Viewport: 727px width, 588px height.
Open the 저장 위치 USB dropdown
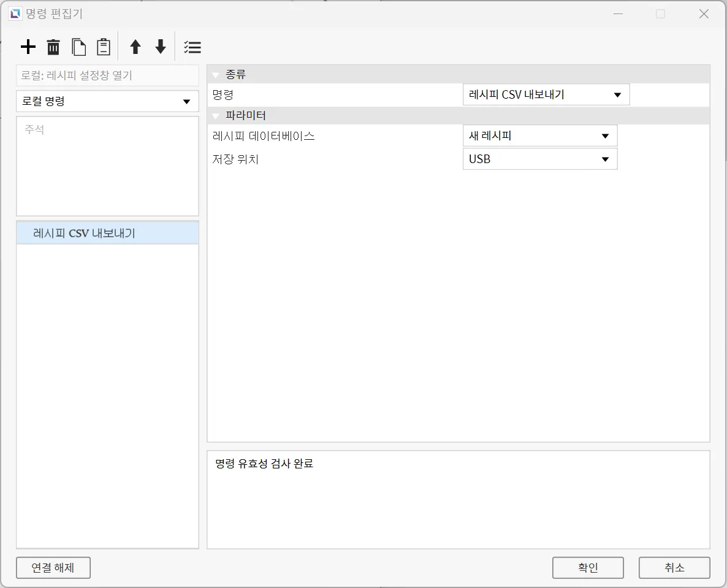click(539, 159)
